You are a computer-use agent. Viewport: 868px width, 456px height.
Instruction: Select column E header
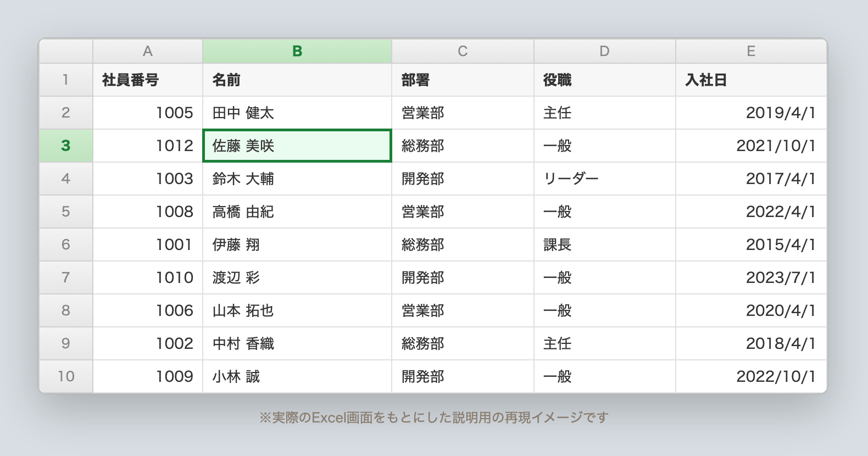[x=751, y=51]
